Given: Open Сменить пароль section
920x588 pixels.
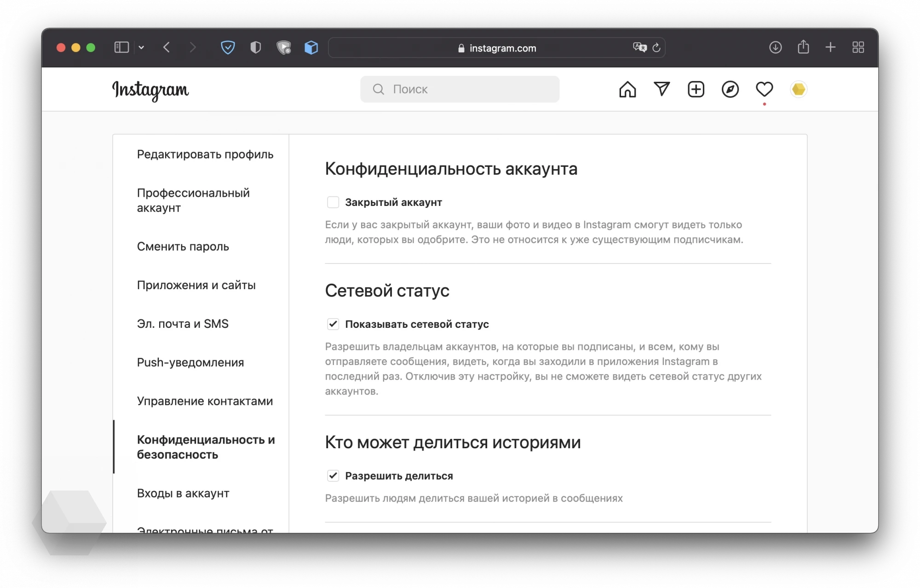Looking at the screenshot, I should coord(183,247).
